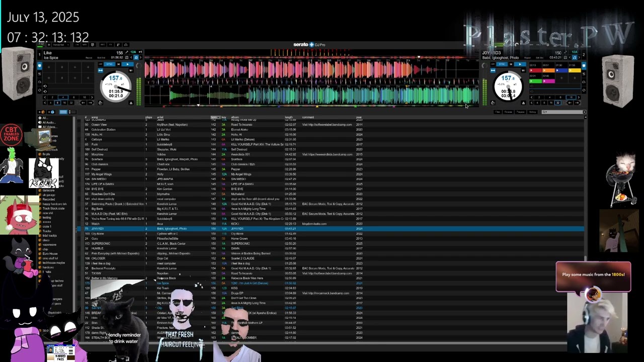Eject the track from the J0Y 1D3 deck
Viewport: 644px width, 362px height.
point(523,103)
